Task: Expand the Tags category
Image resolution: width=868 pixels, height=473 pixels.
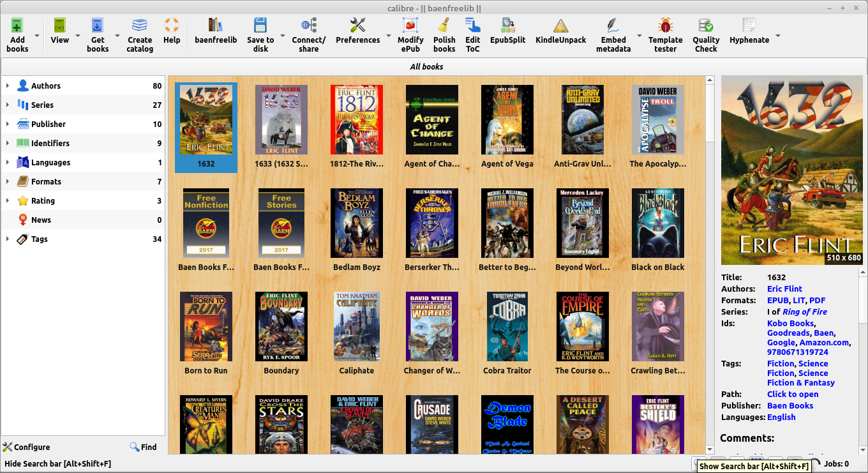Action: click(x=8, y=239)
